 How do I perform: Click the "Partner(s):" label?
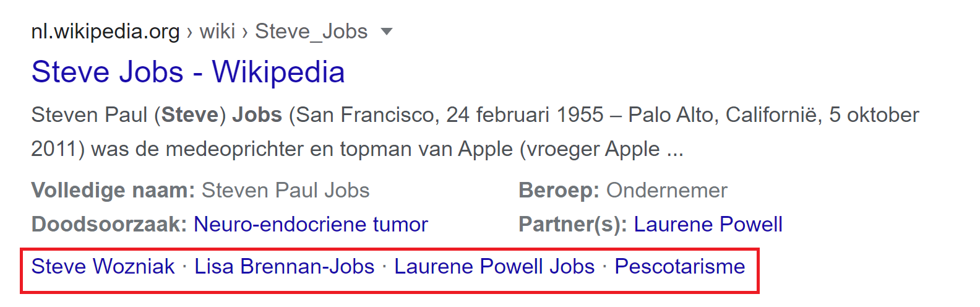[572, 224]
